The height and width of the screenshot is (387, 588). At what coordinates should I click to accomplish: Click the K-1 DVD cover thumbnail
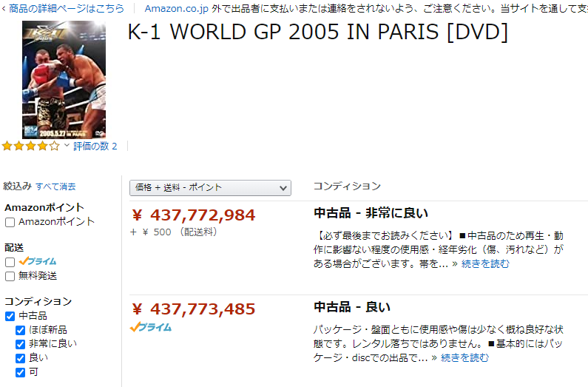(x=64, y=79)
